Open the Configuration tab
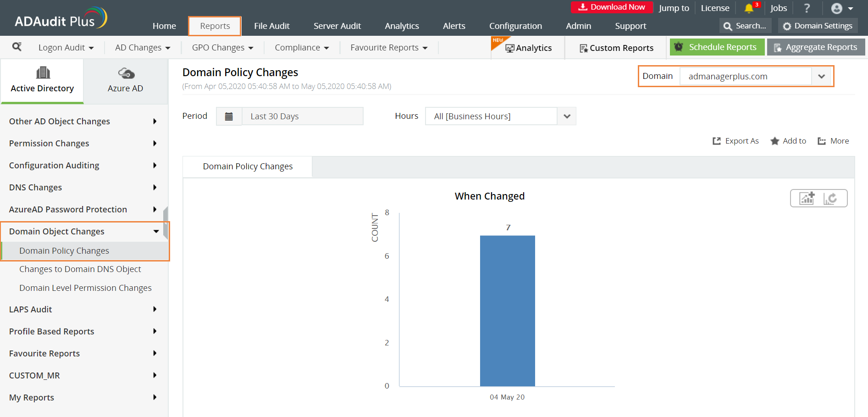Viewport: 868px width, 417px height. (x=515, y=26)
